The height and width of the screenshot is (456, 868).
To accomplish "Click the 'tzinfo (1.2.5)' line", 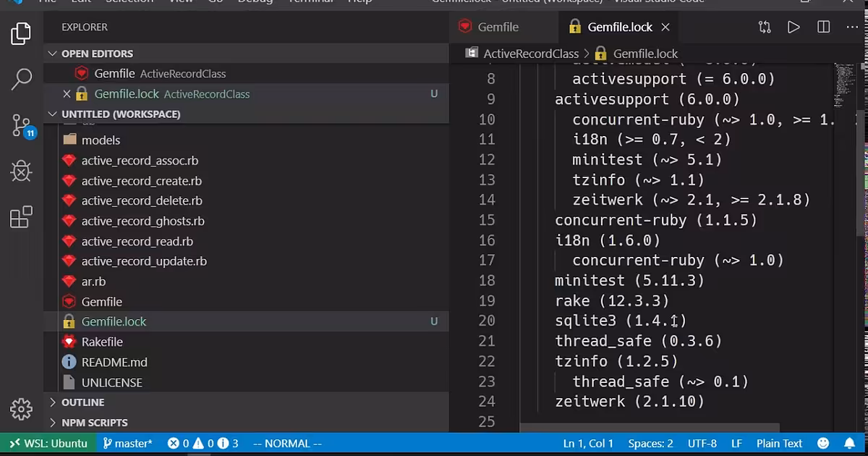I will [x=616, y=360].
